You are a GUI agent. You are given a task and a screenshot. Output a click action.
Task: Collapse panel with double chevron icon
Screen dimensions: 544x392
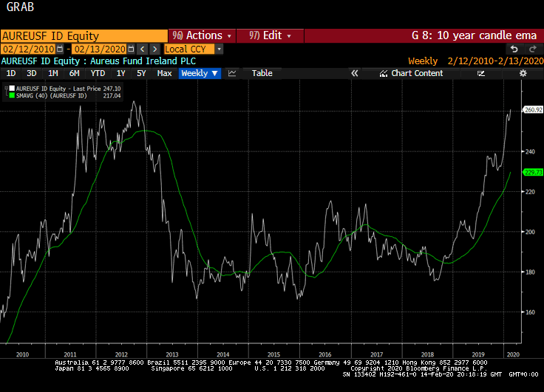(x=354, y=73)
